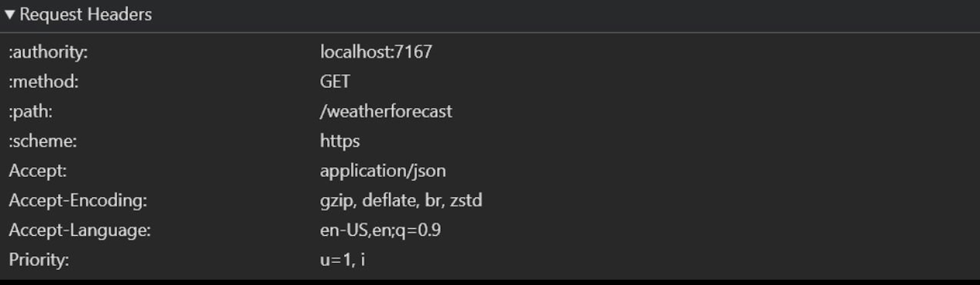
Task: Select the :scheme header name
Action: click(43, 141)
